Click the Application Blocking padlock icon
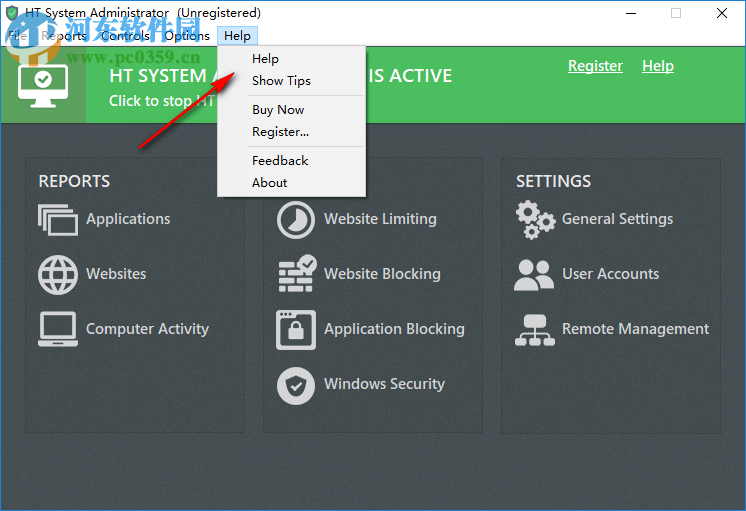 pos(295,330)
